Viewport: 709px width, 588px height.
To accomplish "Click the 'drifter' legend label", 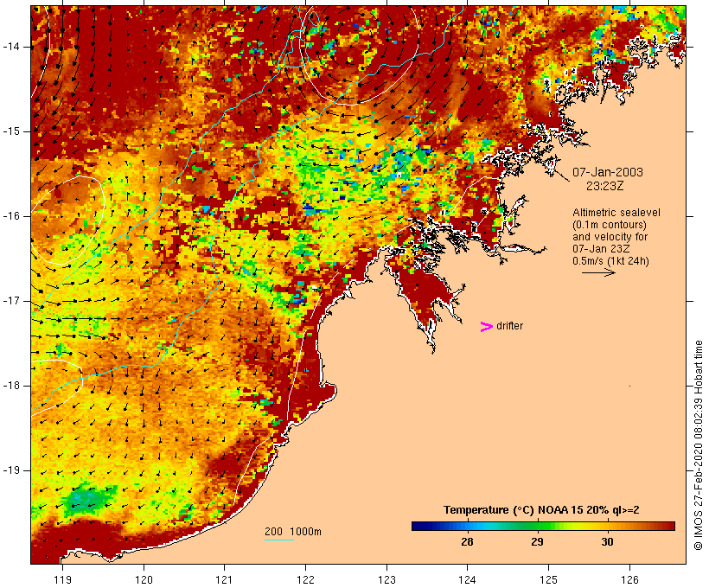I will point(509,326).
